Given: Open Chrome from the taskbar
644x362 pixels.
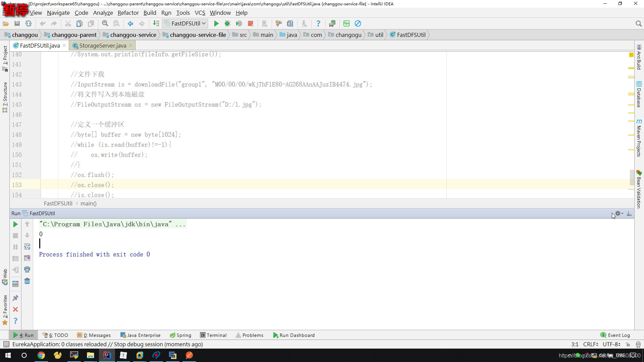Looking at the screenshot, I should (x=41, y=355).
